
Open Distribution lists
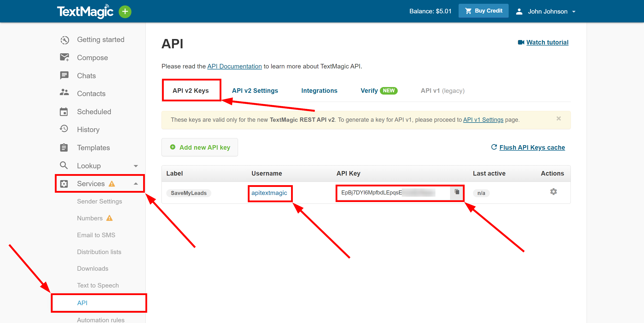coord(99,252)
